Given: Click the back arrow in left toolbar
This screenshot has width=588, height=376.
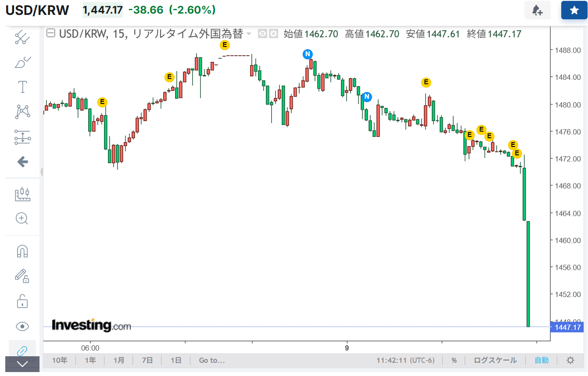Looking at the screenshot, I should (22, 162).
